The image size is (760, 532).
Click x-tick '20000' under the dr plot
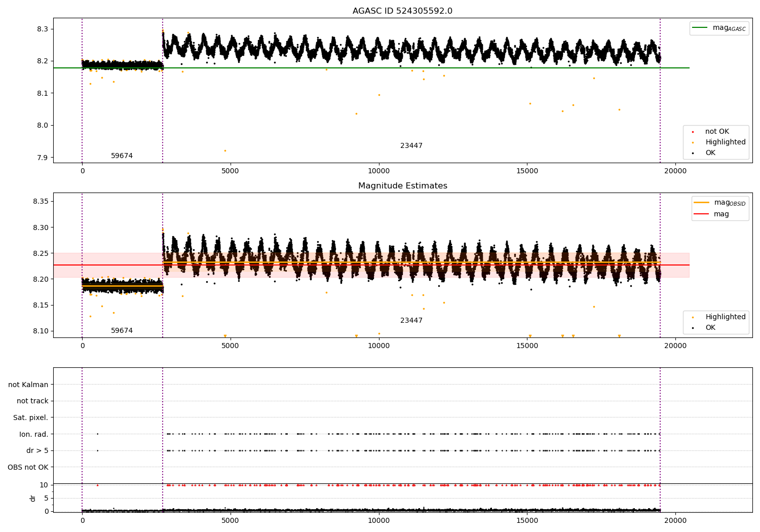pos(675,521)
